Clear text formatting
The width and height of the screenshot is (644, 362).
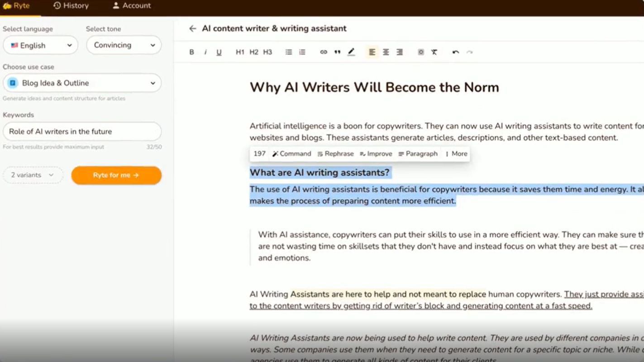(x=434, y=52)
